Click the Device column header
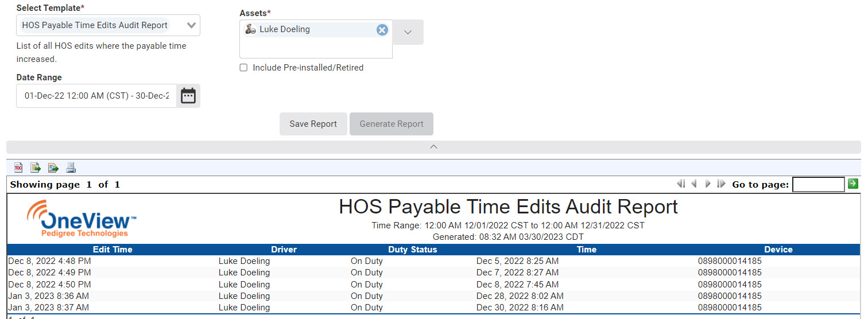 coord(778,250)
